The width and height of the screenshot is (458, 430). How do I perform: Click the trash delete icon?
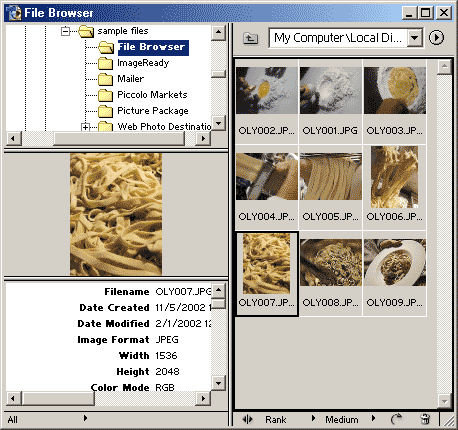pyautogui.click(x=425, y=419)
